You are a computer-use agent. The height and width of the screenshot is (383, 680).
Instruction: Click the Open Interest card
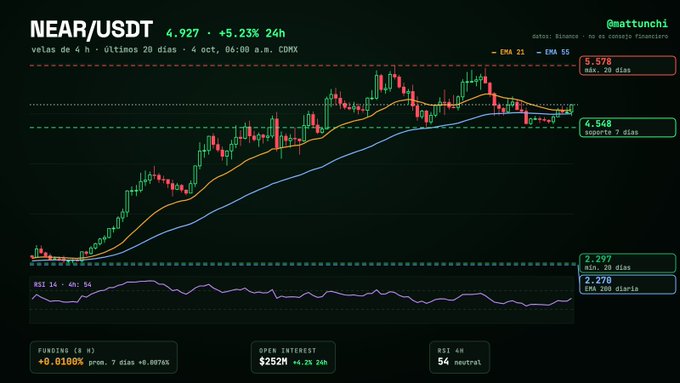[x=293, y=357]
